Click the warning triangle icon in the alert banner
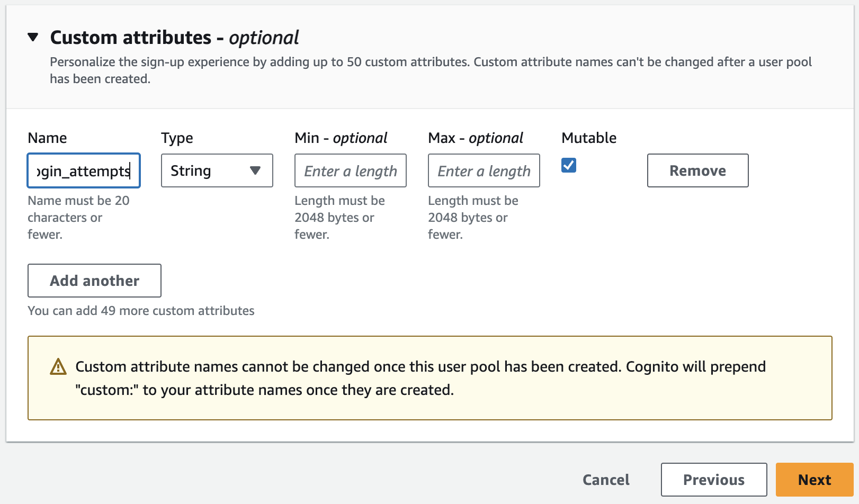The height and width of the screenshot is (504, 859). pyautogui.click(x=59, y=366)
